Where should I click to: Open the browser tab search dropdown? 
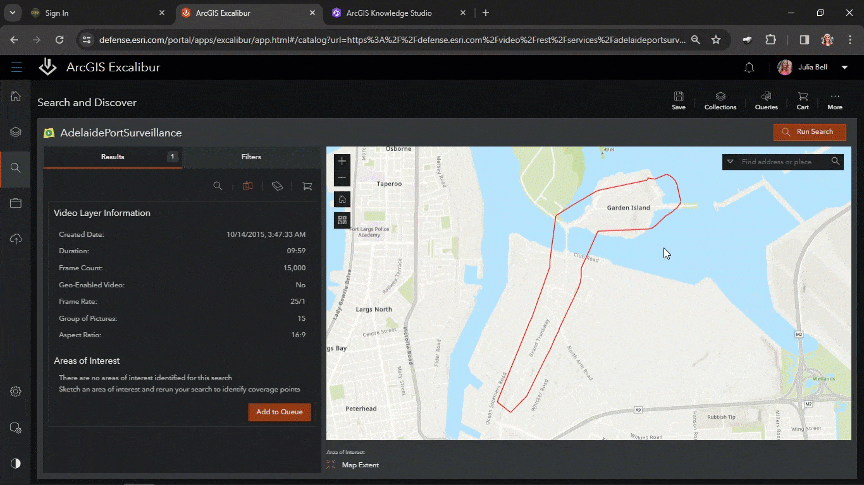(12, 13)
